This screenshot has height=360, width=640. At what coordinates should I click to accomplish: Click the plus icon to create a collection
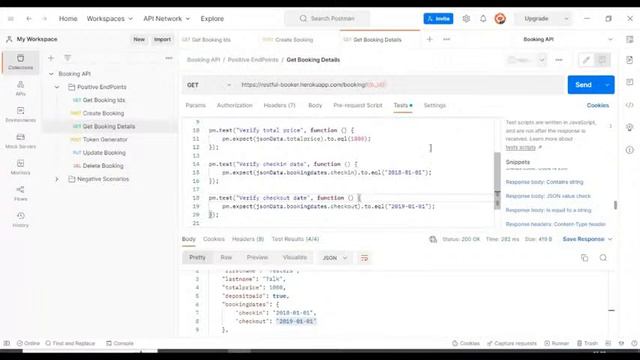pyautogui.click(x=51, y=58)
